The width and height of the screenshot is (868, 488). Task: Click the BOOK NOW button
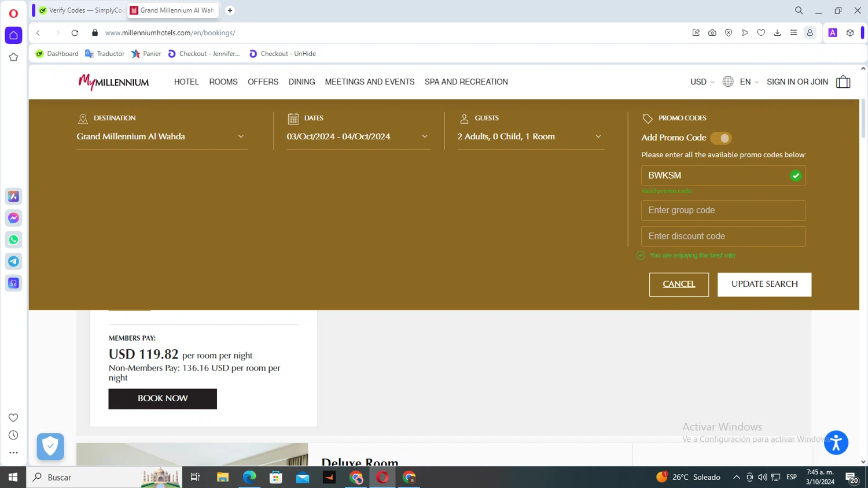point(163,399)
